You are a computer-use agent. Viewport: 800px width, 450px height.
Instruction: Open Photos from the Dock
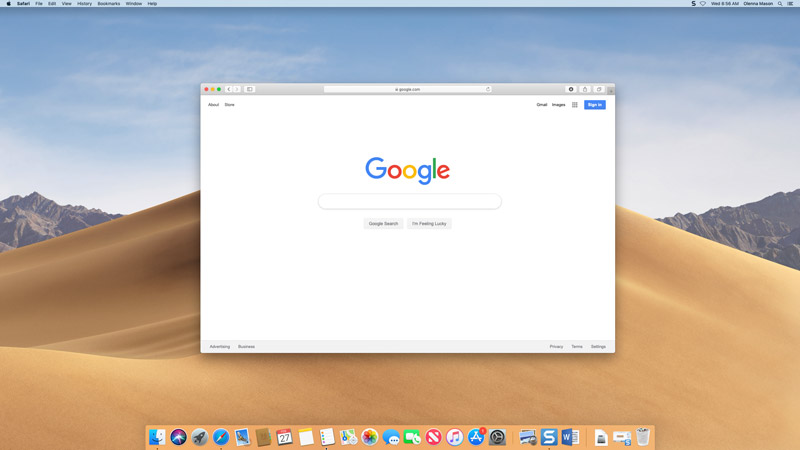pyautogui.click(x=370, y=437)
